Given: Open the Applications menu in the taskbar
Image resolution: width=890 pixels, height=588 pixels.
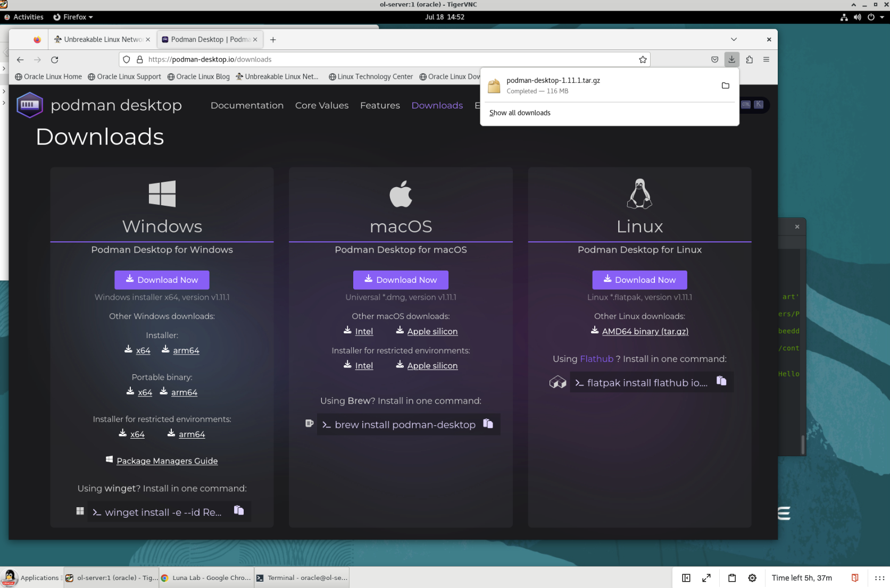Looking at the screenshot, I should click(x=31, y=578).
